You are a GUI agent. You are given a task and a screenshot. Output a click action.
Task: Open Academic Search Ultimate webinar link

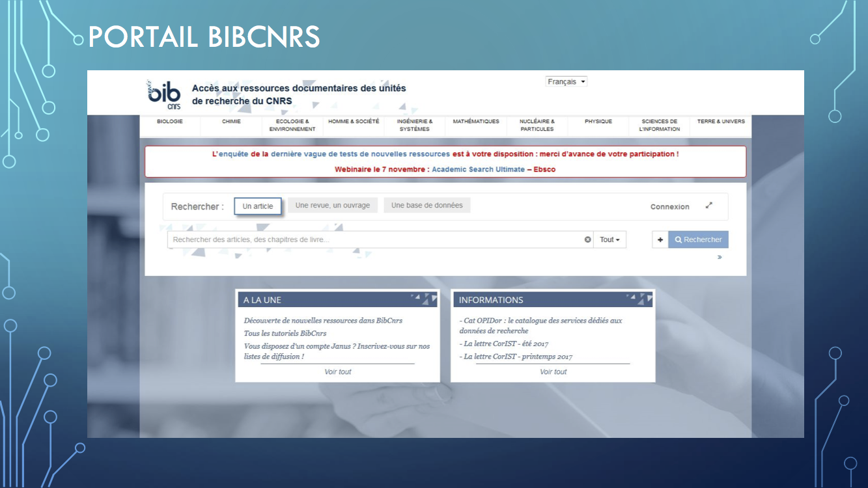478,169
